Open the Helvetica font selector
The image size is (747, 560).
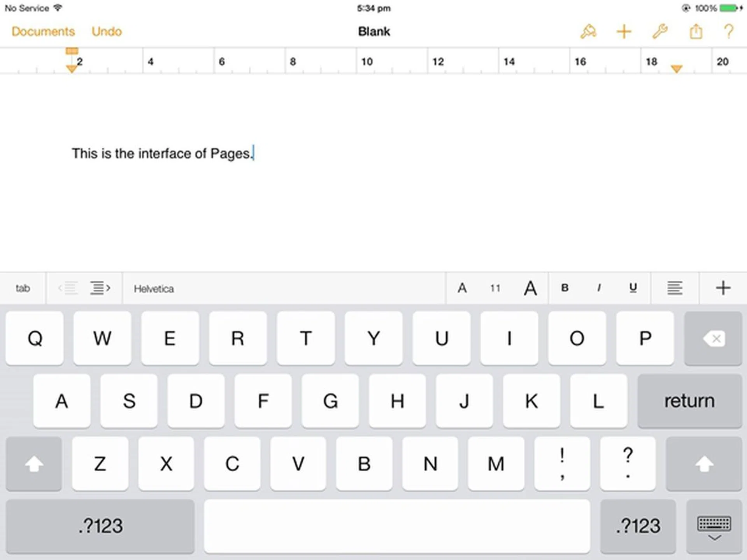(153, 289)
